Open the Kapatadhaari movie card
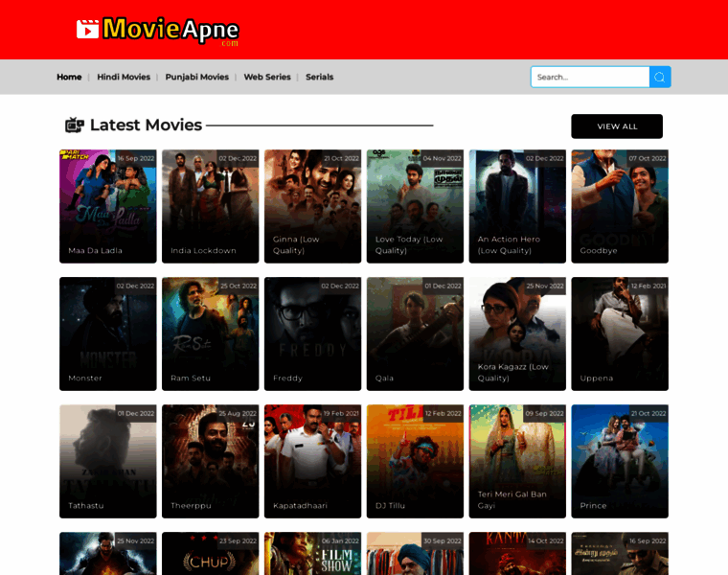The image size is (728, 575). point(312,461)
